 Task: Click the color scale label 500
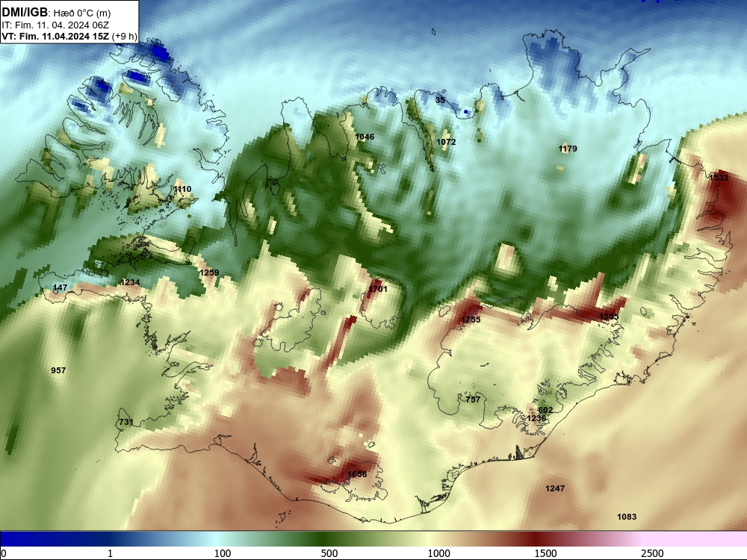click(x=329, y=553)
